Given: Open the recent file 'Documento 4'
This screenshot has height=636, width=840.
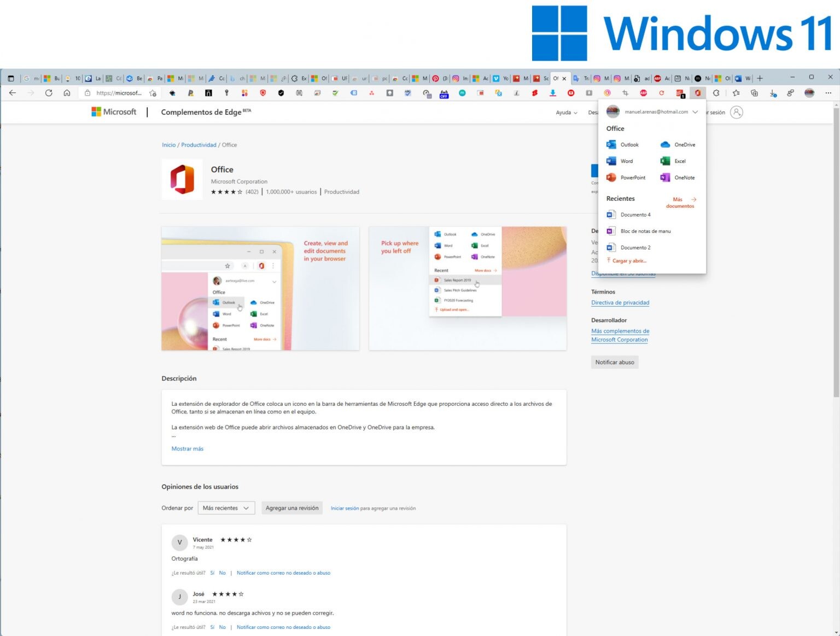Looking at the screenshot, I should pyautogui.click(x=635, y=214).
